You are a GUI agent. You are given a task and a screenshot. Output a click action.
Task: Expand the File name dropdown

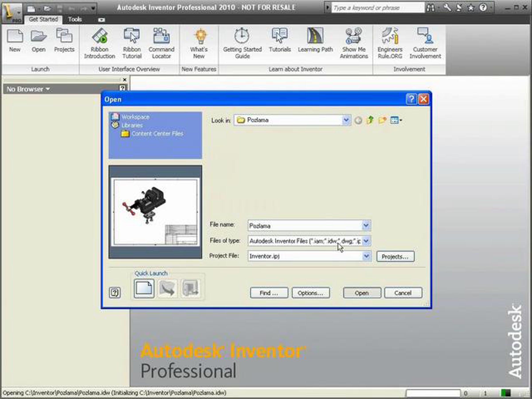pyautogui.click(x=366, y=226)
